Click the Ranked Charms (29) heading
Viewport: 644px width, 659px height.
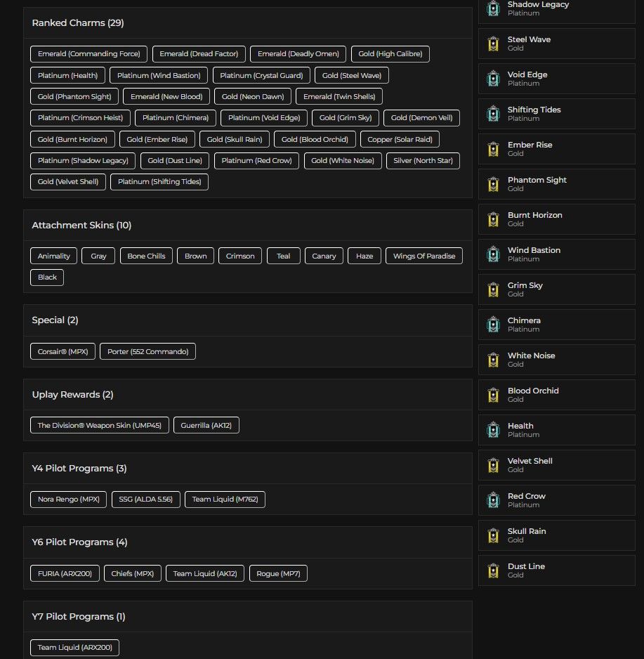[x=78, y=22]
